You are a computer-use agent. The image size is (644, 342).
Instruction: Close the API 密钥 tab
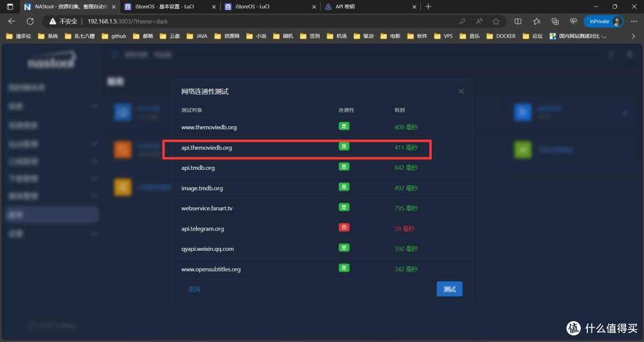[x=414, y=7]
